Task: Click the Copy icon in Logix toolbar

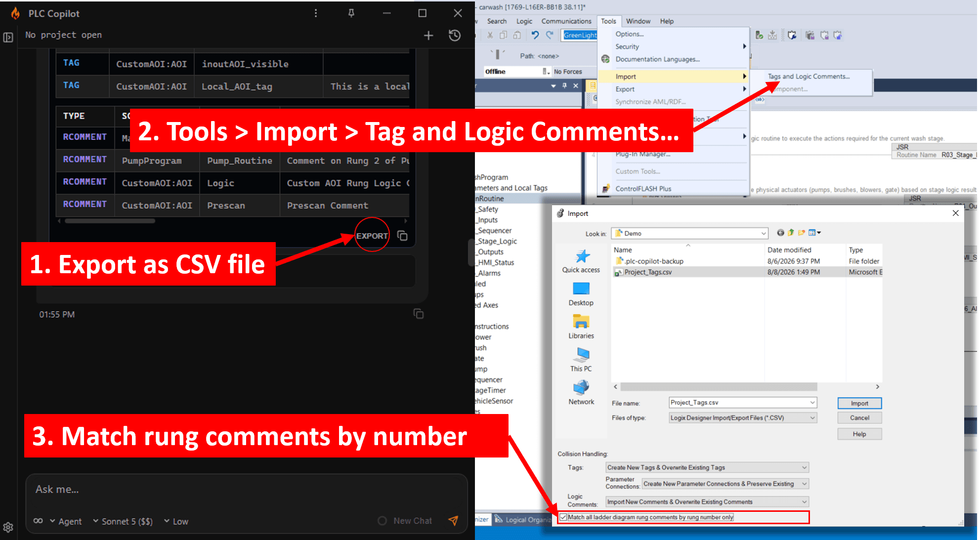Action: click(x=503, y=35)
